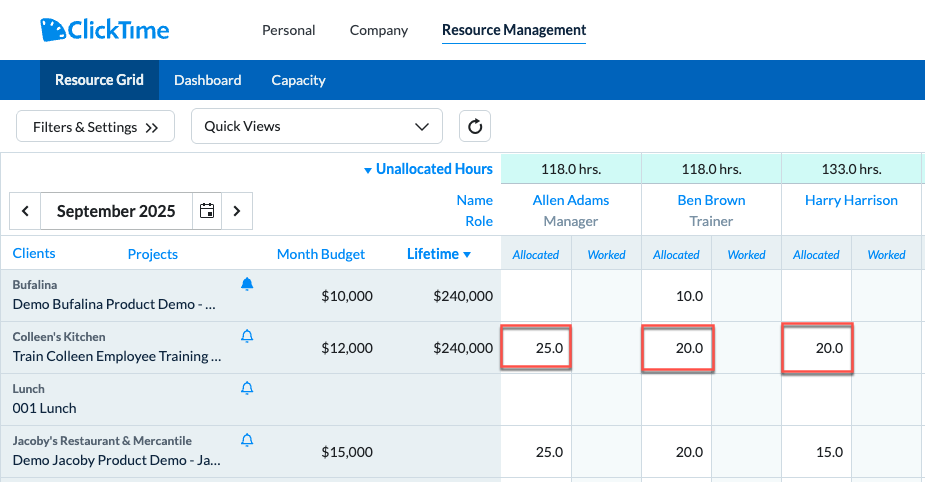Click empty Ben Brown allocation for Lunch

[677, 399]
